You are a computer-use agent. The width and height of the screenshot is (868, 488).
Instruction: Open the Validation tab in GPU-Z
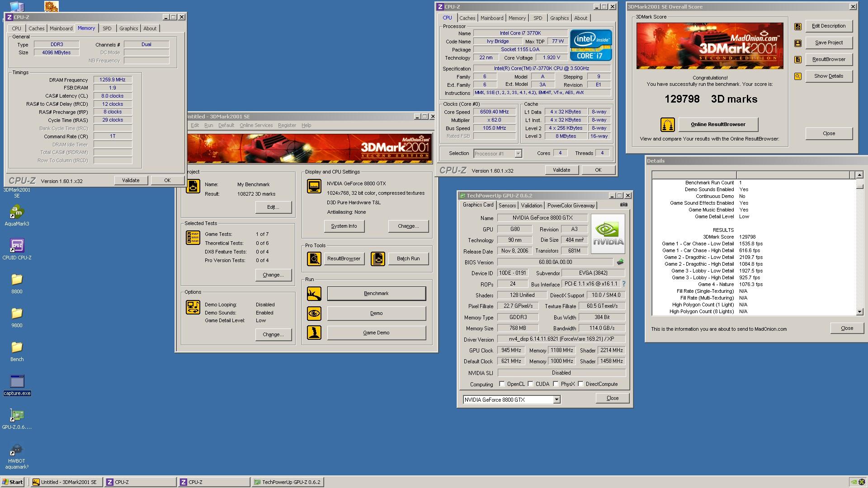[531, 206]
